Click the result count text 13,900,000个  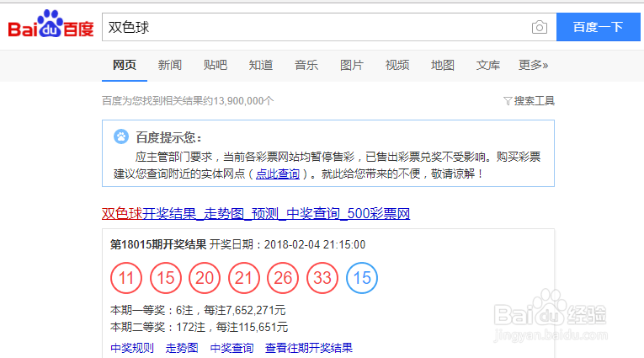[x=243, y=101]
